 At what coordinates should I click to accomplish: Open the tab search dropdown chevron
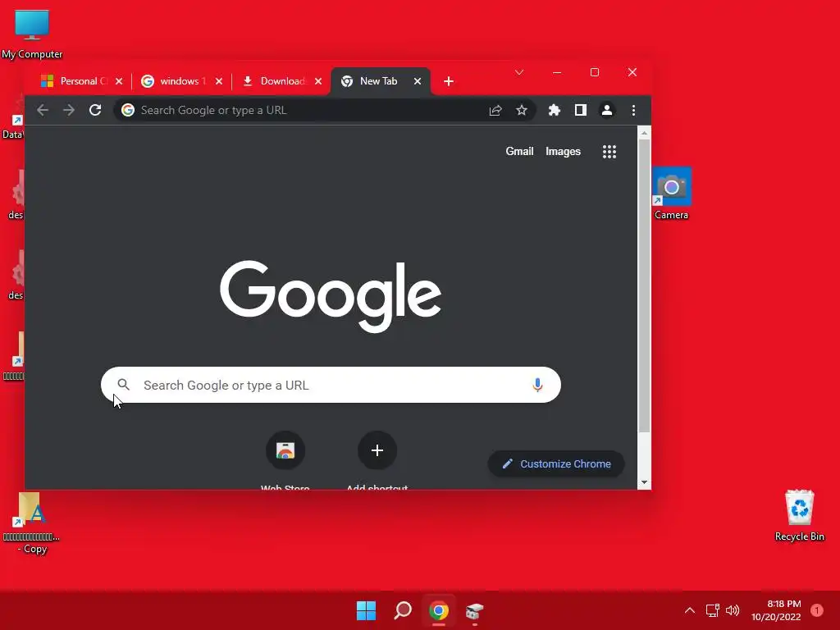[519, 72]
